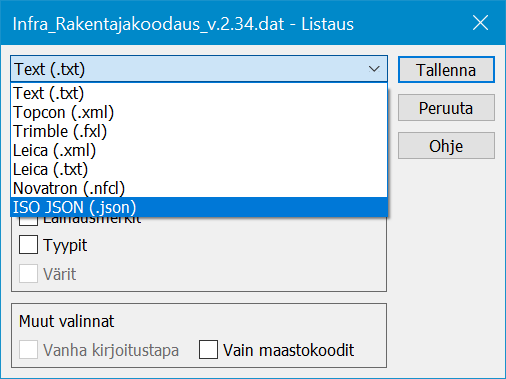Collapse the format list using the chevron arrow
506x379 pixels.
click(x=374, y=69)
